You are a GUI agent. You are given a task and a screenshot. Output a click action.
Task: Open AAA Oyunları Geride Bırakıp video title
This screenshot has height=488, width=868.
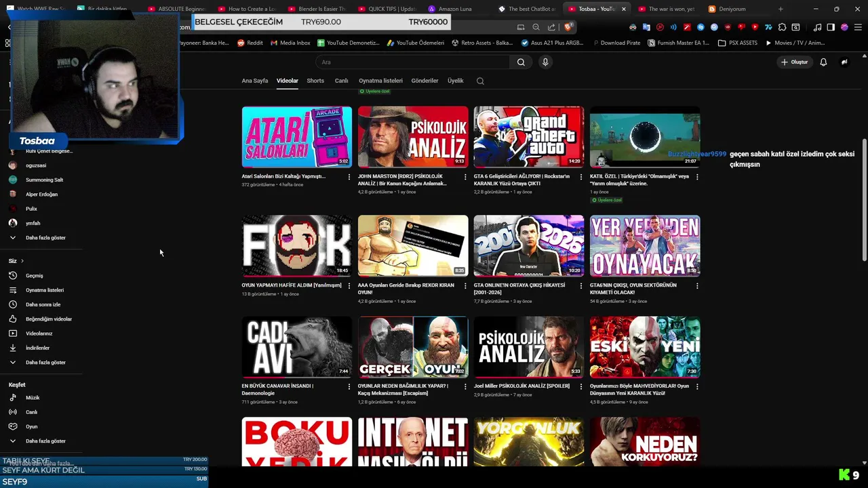pos(406,289)
